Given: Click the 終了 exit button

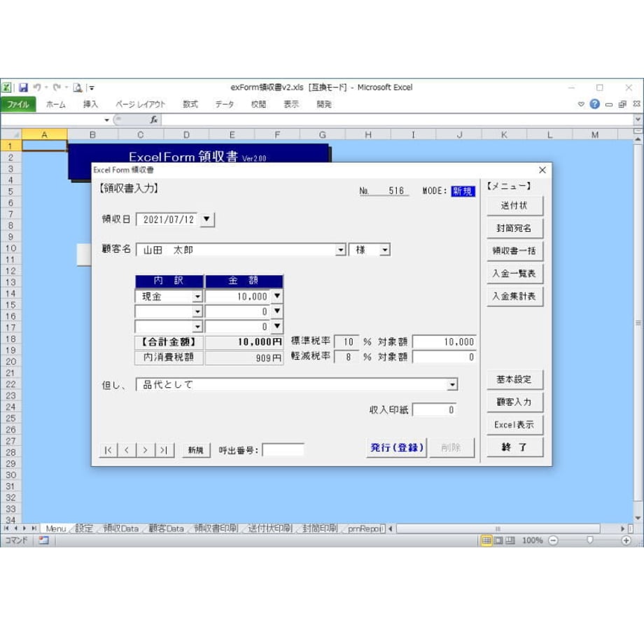Looking at the screenshot, I should 515,447.
